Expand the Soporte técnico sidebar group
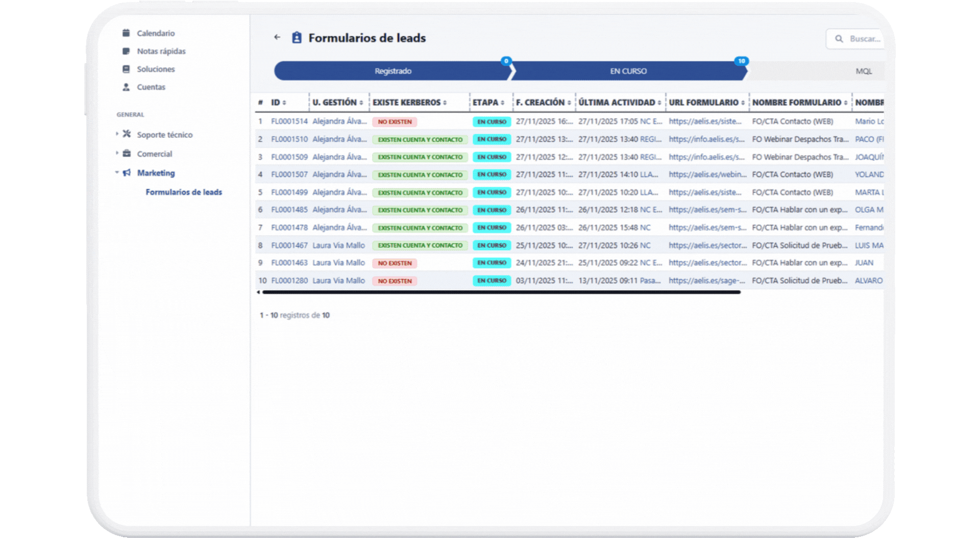 pyautogui.click(x=116, y=135)
